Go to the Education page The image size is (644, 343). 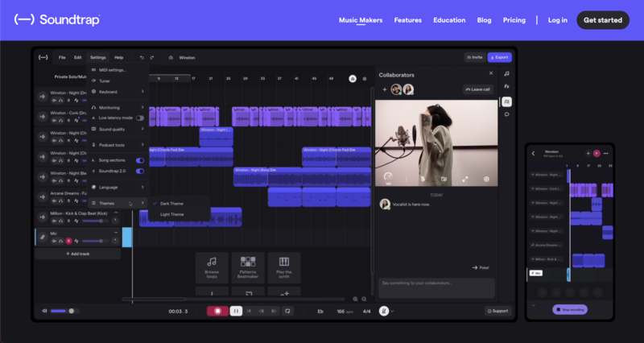[449, 20]
